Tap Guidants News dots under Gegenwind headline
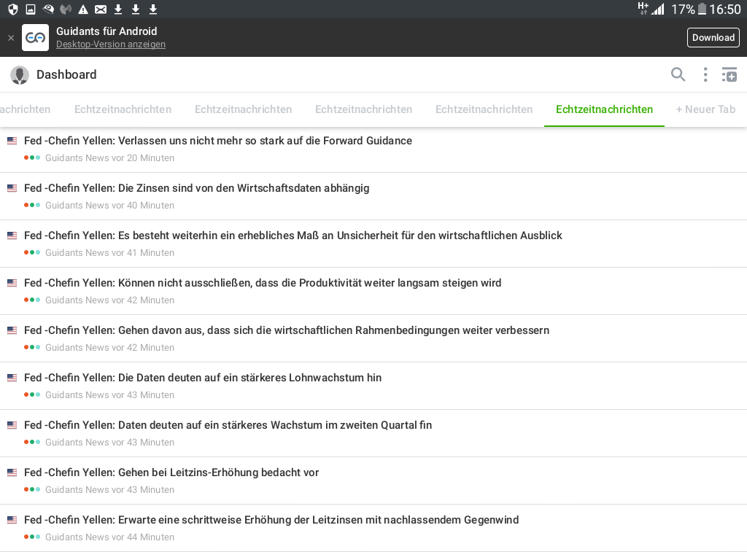This screenshot has height=560, width=747. (32, 537)
